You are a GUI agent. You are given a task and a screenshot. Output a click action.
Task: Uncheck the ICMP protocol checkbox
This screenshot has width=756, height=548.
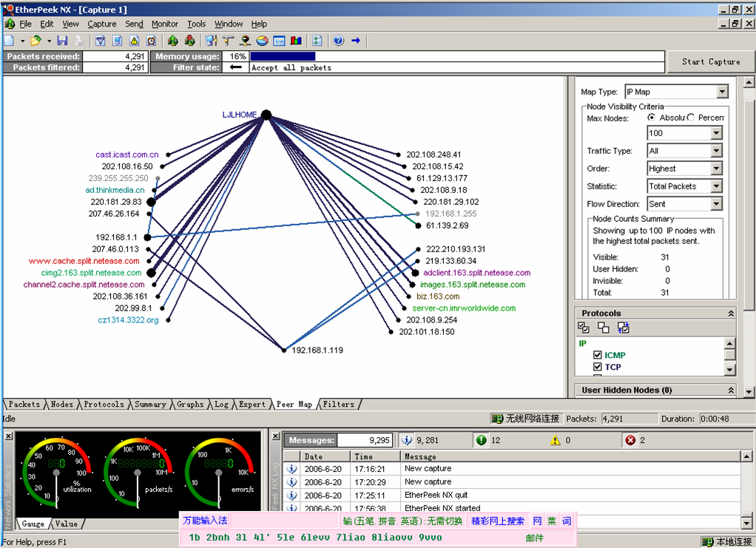(x=598, y=355)
